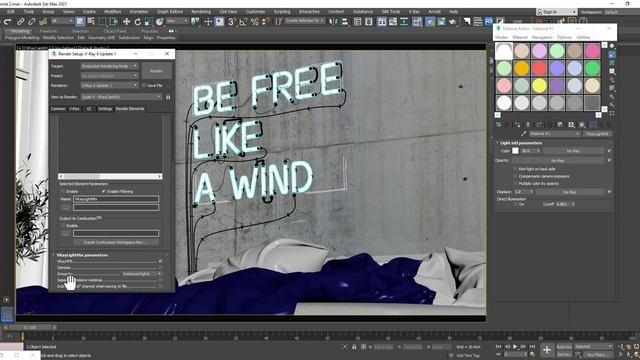The width and height of the screenshot is (640, 360).
Task: Click Assign Material to Selection icon
Action: point(517,124)
